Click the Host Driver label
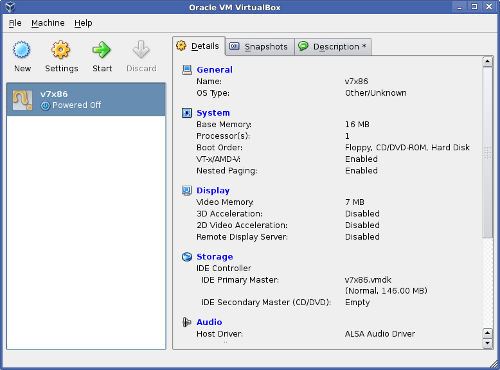 [x=219, y=334]
